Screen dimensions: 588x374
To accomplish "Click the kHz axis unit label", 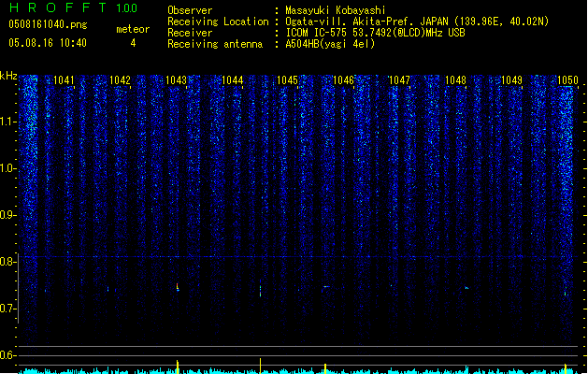I will [8, 76].
